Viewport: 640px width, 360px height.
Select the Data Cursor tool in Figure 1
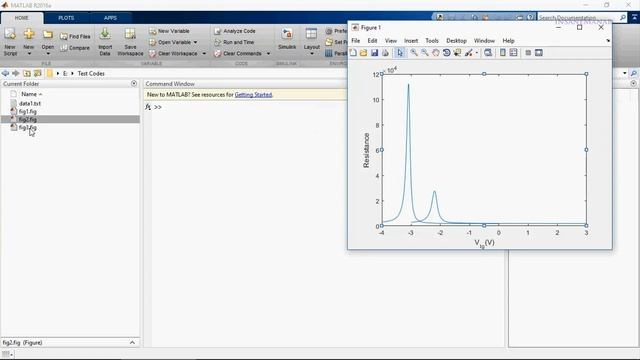pyautogui.click(x=457, y=53)
